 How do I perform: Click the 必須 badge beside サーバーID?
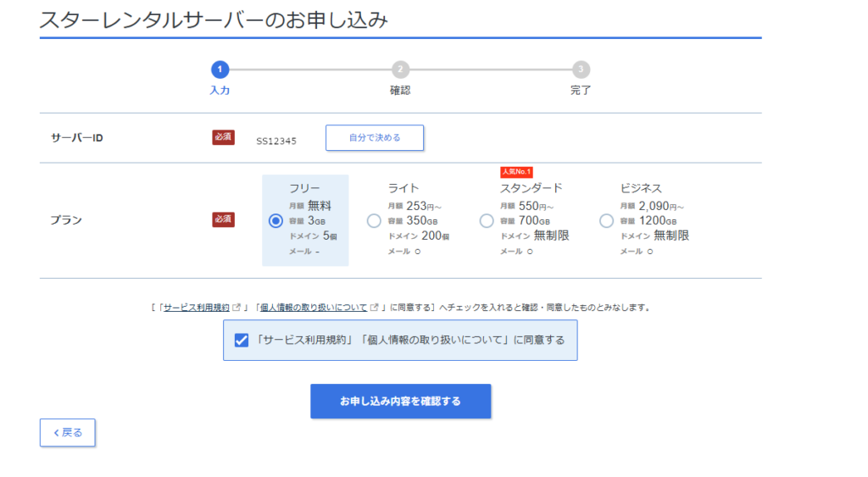223,137
